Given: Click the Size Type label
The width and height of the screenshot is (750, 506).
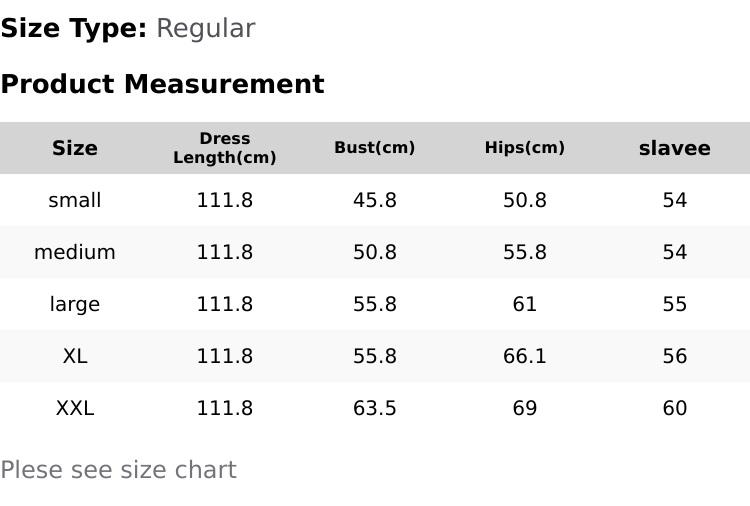Looking at the screenshot, I should coord(74,29).
